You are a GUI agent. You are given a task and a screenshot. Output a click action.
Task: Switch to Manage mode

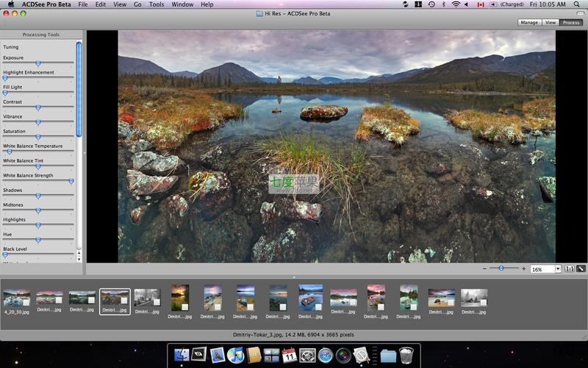529,23
